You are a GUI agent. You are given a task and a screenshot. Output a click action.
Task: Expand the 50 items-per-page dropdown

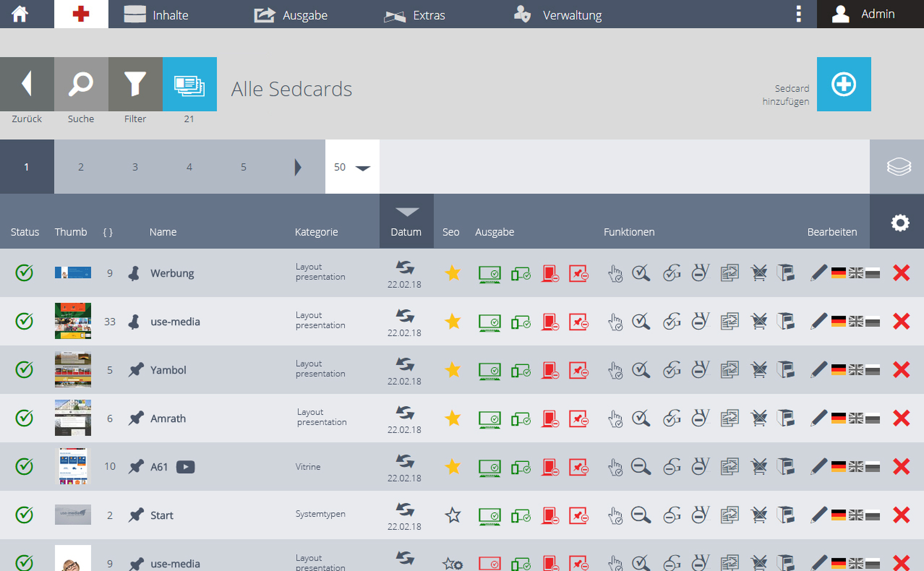[x=353, y=167]
